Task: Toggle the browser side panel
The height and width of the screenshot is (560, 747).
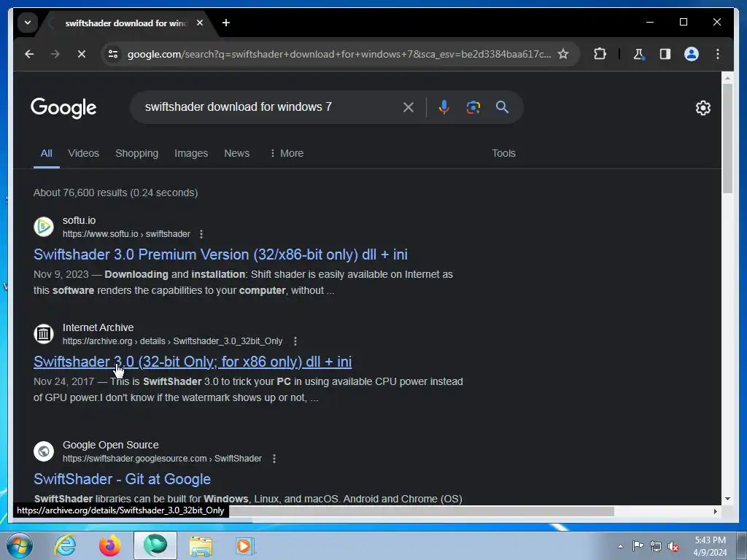Action: click(665, 54)
